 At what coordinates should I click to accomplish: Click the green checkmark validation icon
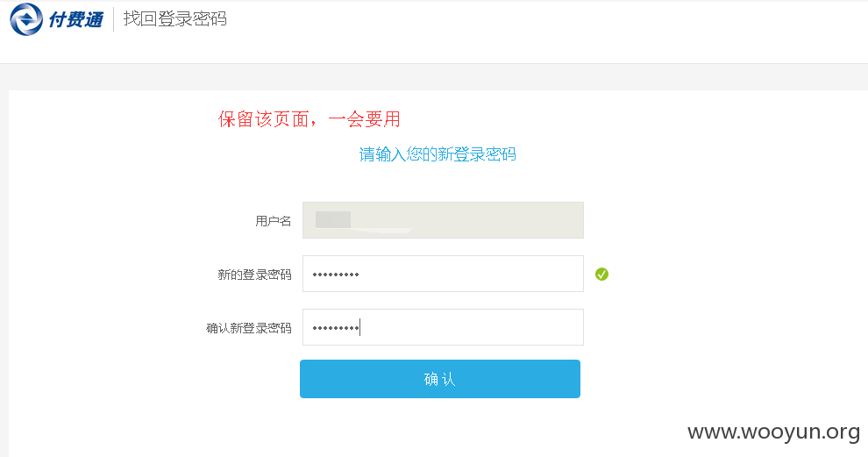coord(601,275)
